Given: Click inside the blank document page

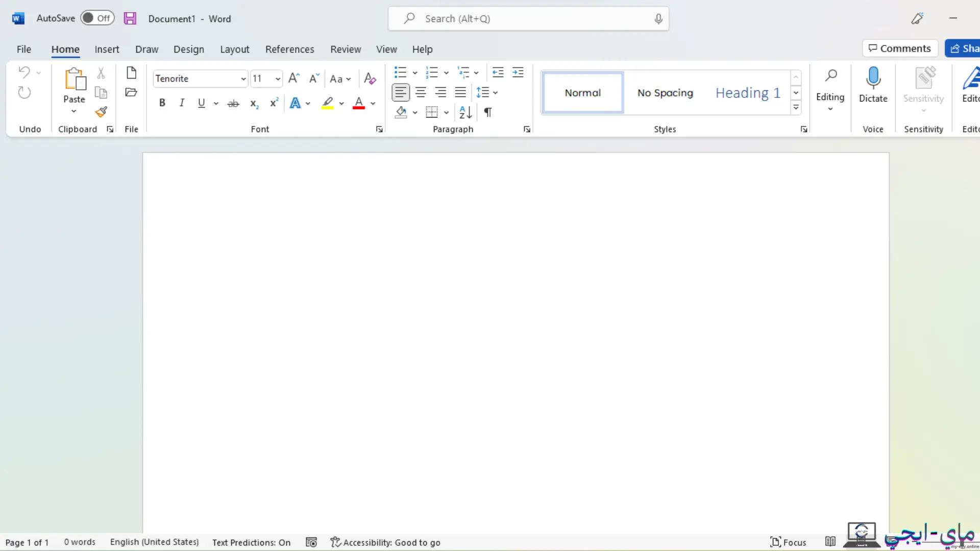Looking at the screenshot, I should (x=516, y=342).
